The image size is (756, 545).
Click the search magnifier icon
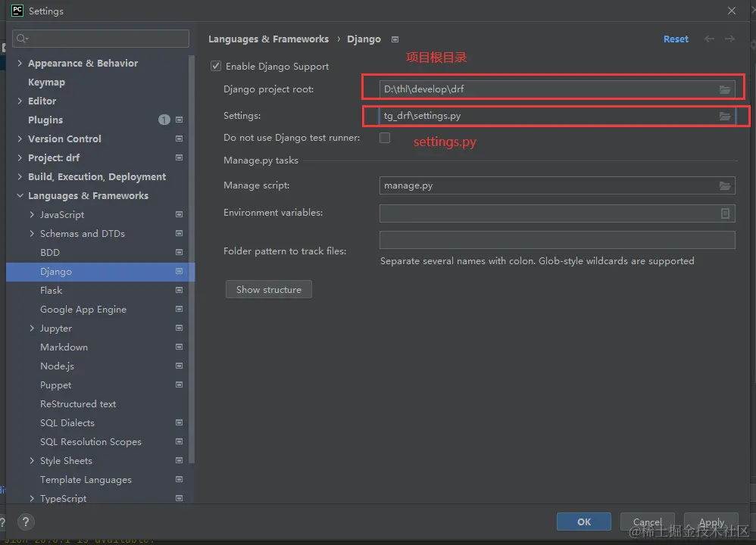pyautogui.click(x=22, y=39)
